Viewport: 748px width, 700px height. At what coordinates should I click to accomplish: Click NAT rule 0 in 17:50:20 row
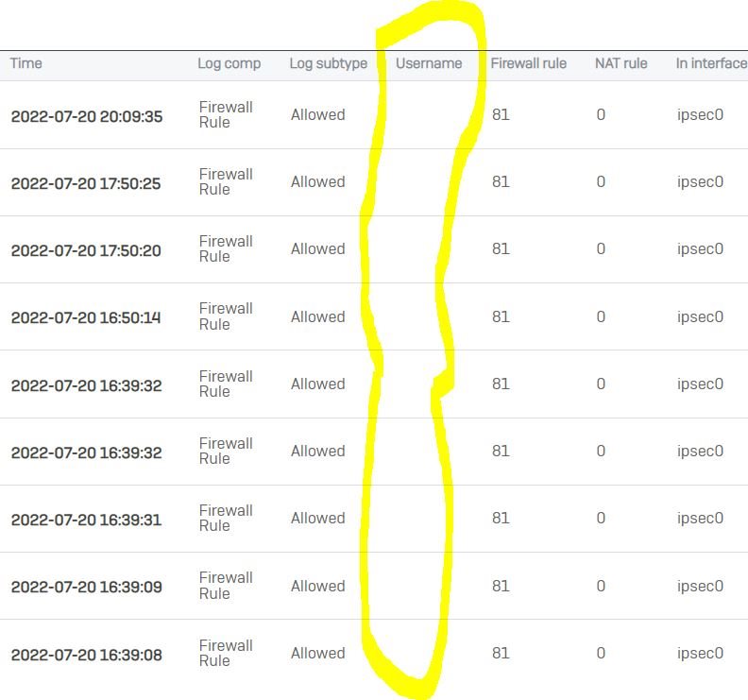601,248
